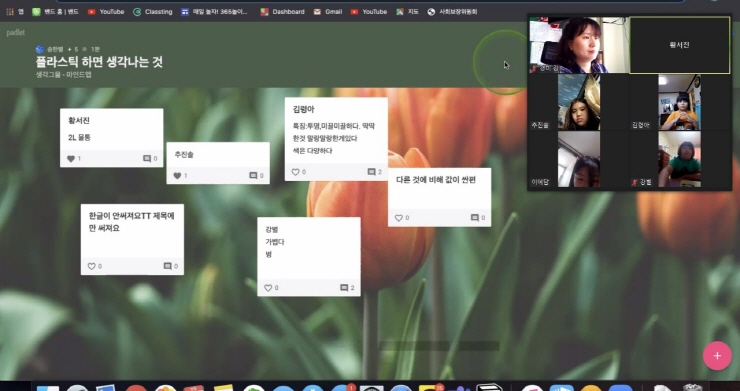Select the 황서진 video tile with camera off
The width and height of the screenshot is (740, 391).
click(x=680, y=45)
